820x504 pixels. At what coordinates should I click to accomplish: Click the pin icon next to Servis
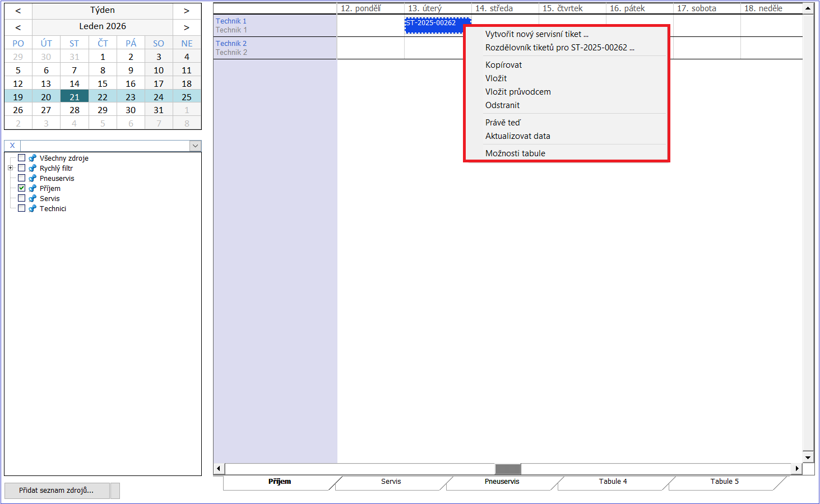33,199
